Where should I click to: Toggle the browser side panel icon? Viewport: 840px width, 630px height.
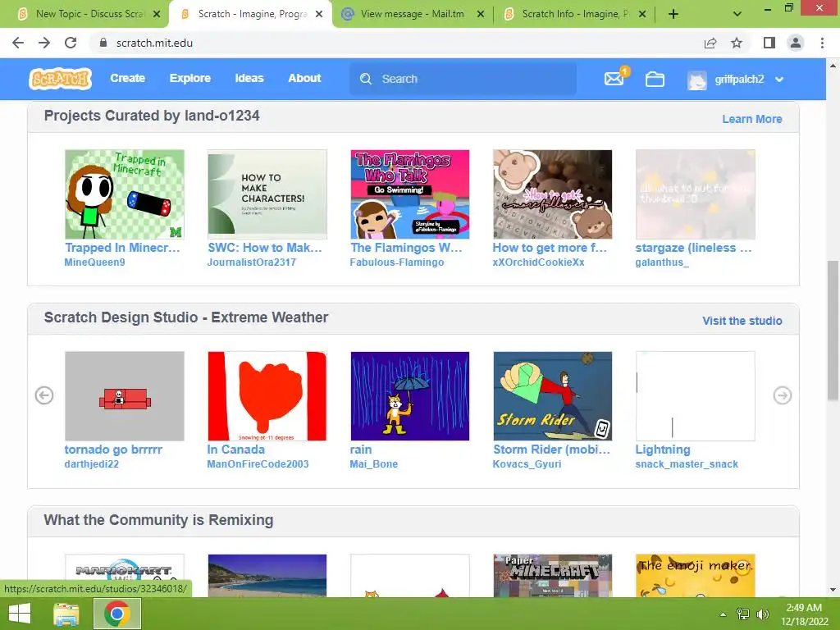[x=769, y=43]
